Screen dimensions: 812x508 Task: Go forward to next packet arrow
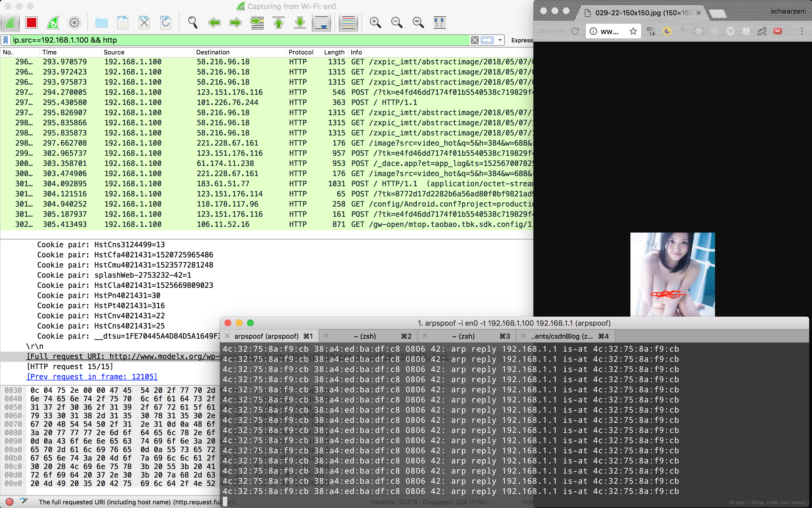pyautogui.click(x=235, y=23)
